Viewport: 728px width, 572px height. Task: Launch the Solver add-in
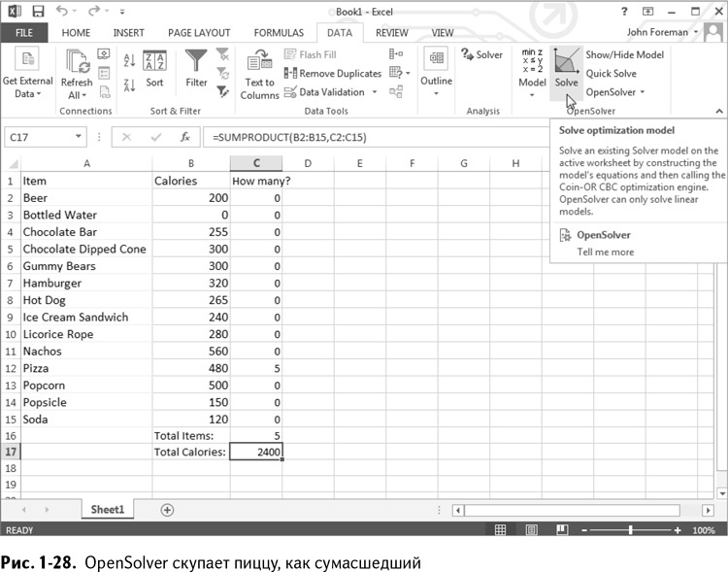[481, 54]
